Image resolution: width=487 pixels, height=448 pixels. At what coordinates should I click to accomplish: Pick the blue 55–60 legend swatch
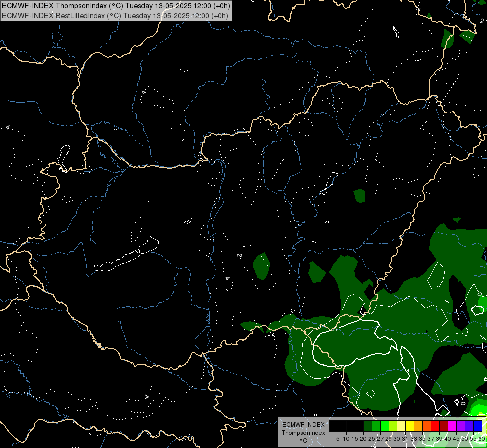click(478, 426)
